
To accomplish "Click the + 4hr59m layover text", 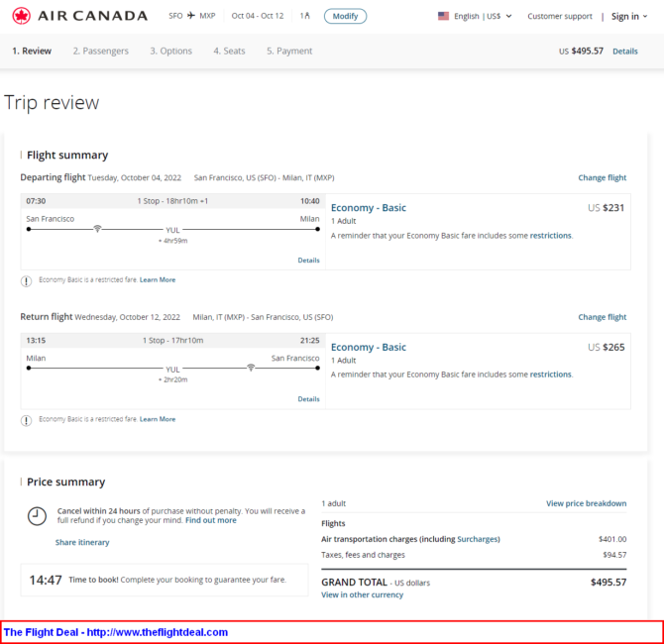I will point(172,241).
